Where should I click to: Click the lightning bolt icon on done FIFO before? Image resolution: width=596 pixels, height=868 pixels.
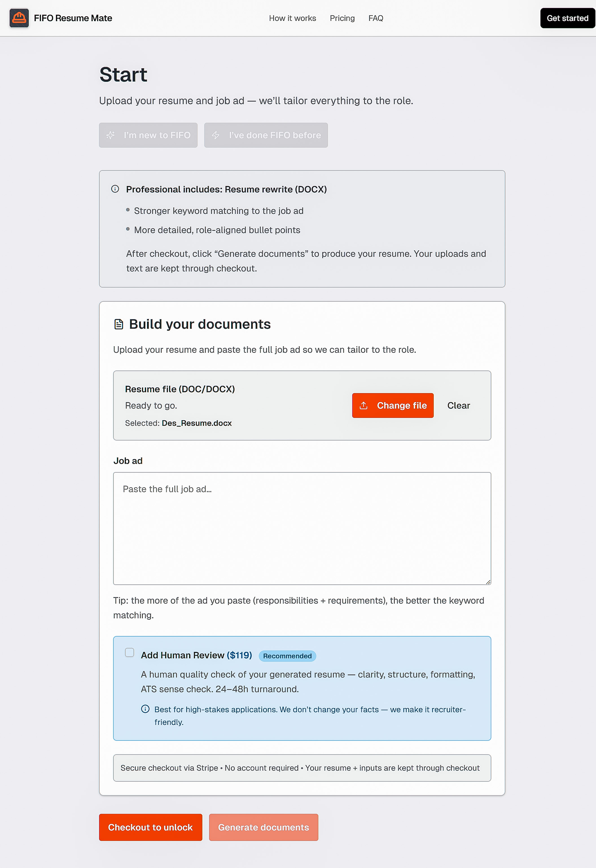tap(216, 135)
